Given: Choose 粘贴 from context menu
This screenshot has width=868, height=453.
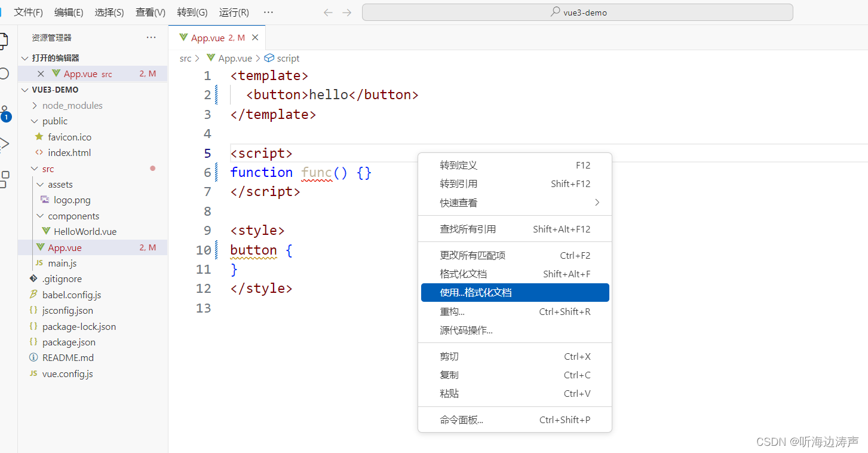Looking at the screenshot, I should pyautogui.click(x=515, y=393).
